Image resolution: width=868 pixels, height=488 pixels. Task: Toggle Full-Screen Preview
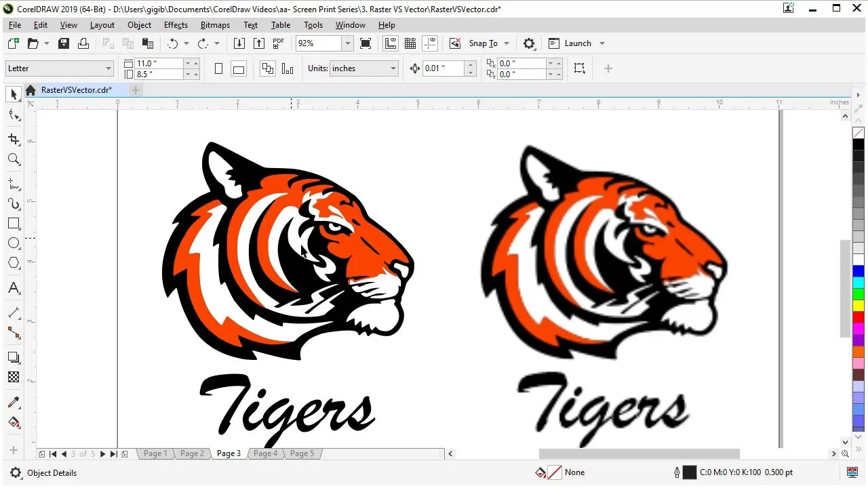[366, 43]
